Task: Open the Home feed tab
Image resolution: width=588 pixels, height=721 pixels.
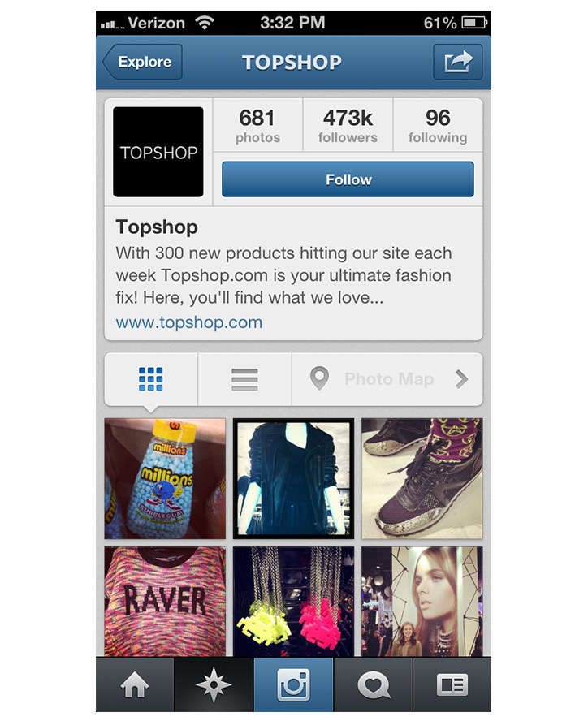Action: click(135, 684)
